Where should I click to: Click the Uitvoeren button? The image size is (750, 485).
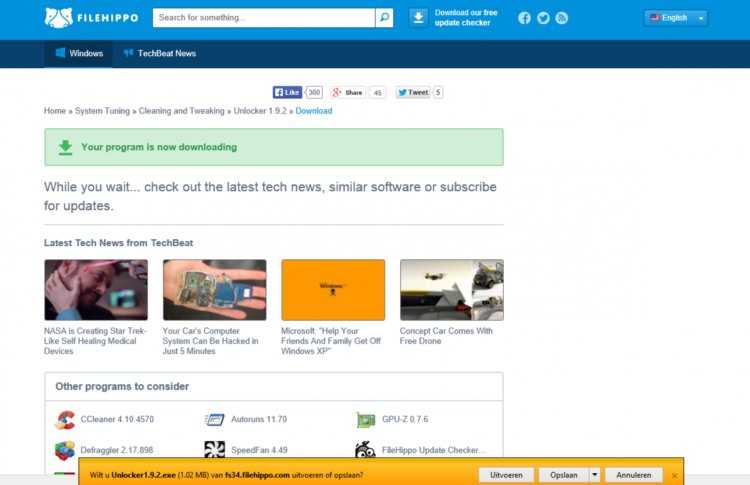pyautogui.click(x=506, y=475)
